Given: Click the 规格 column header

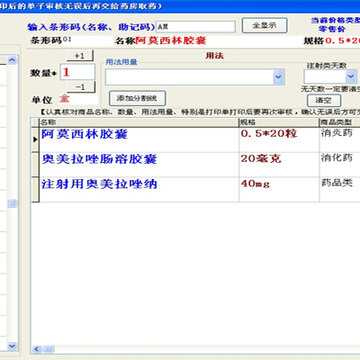Looking at the screenshot, I should point(279,123).
